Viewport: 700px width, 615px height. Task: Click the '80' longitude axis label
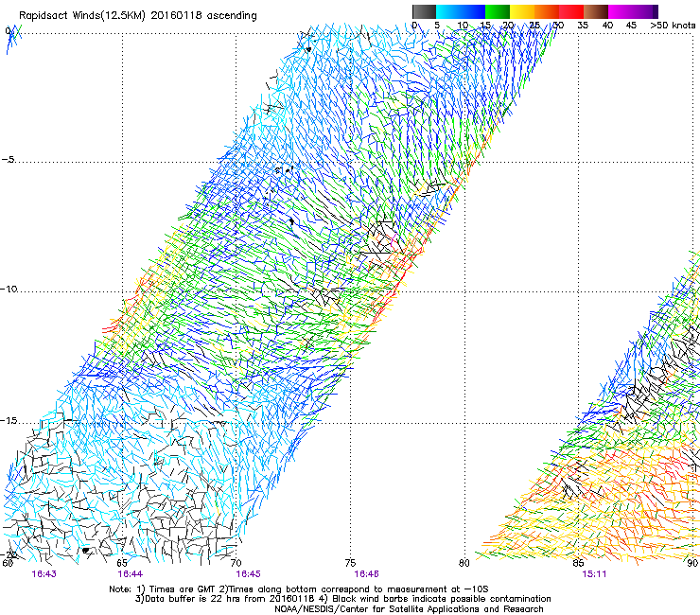point(464,563)
